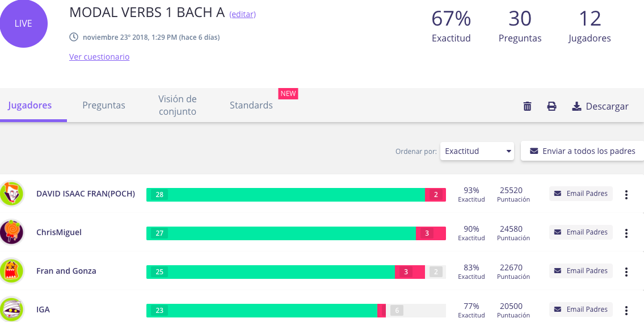Open the menu beside ChrisMiguel
644x322 pixels.
pos(626,233)
